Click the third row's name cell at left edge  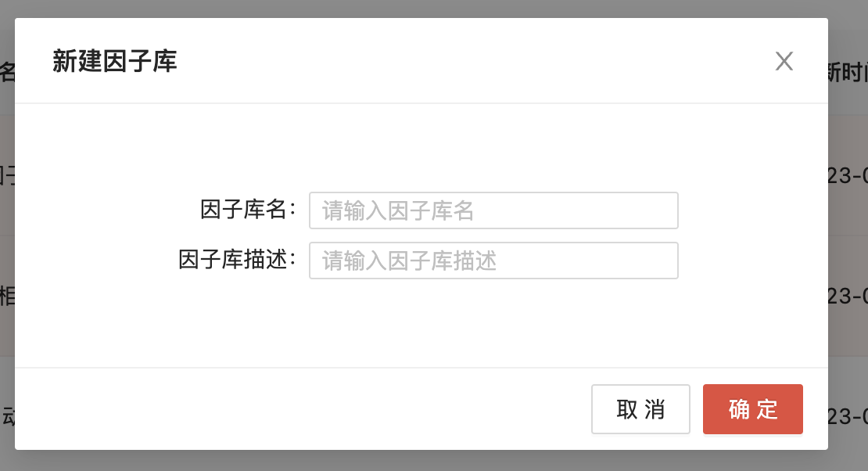pos(7,415)
